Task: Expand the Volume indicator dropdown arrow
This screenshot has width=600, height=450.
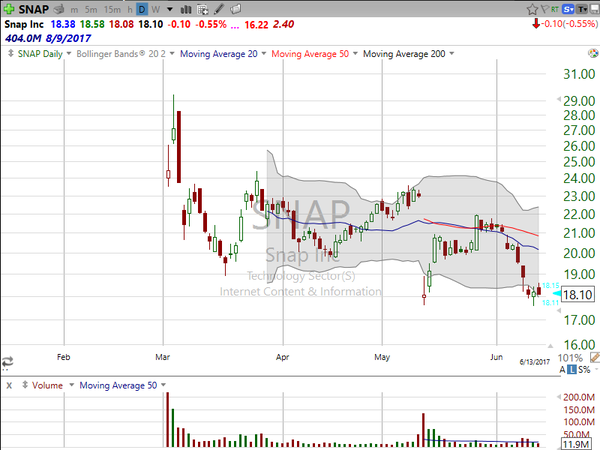Action: coord(71,385)
